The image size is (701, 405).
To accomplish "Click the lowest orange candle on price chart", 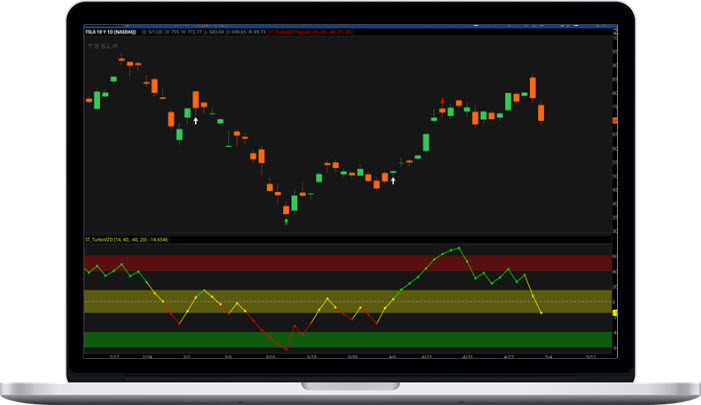I will (286, 209).
